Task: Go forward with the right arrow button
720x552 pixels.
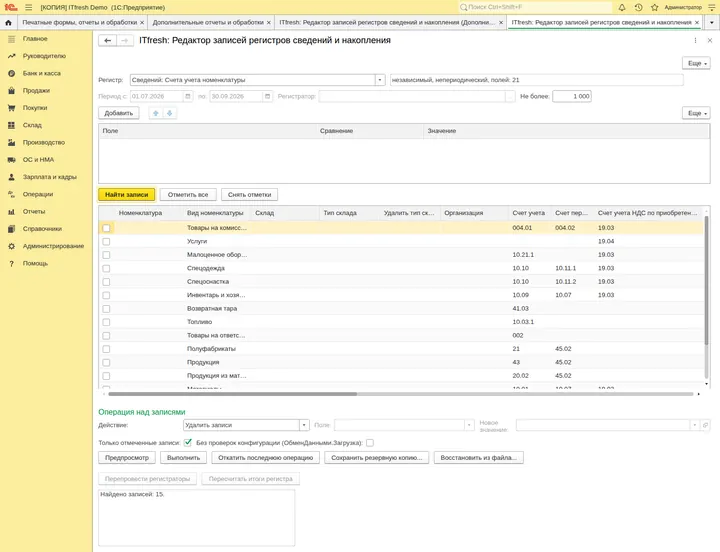Action: coord(124,40)
